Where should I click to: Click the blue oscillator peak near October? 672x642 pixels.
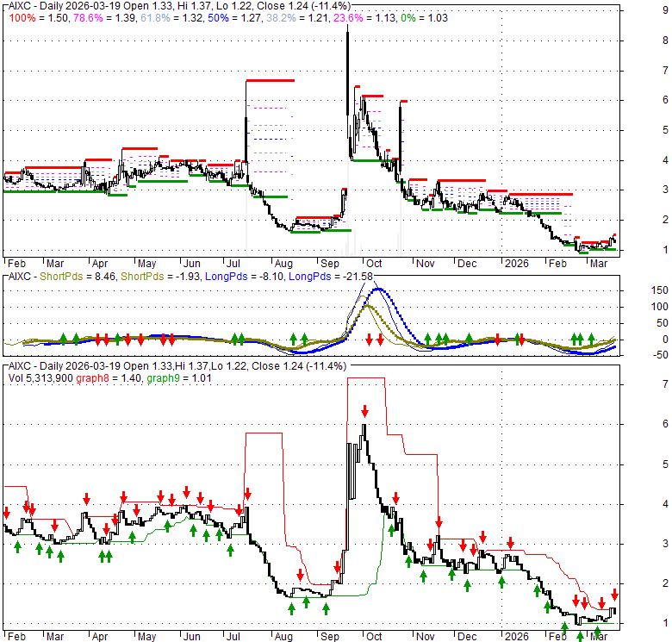coord(378,290)
